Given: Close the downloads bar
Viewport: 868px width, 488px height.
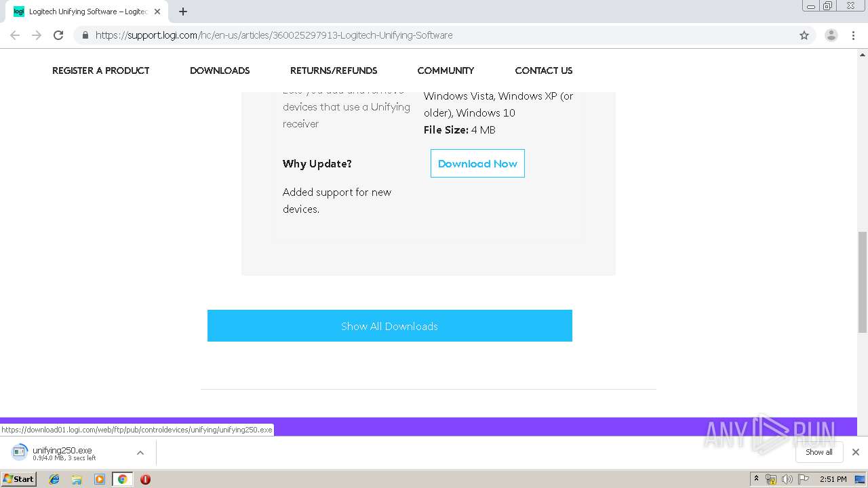Looking at the screenshot, I should pyautogui.click(x=856, y=452).
